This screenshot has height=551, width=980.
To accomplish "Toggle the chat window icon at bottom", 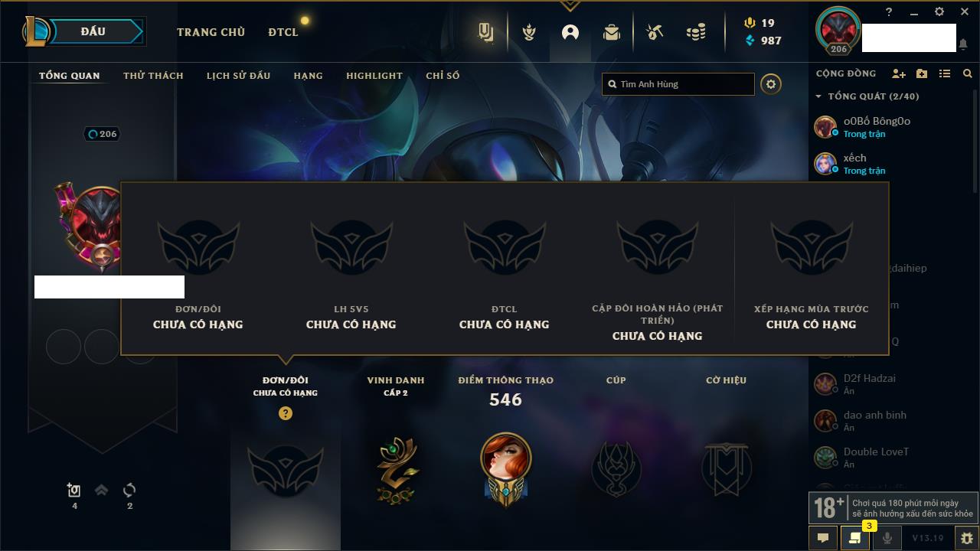I will (823, 538).
